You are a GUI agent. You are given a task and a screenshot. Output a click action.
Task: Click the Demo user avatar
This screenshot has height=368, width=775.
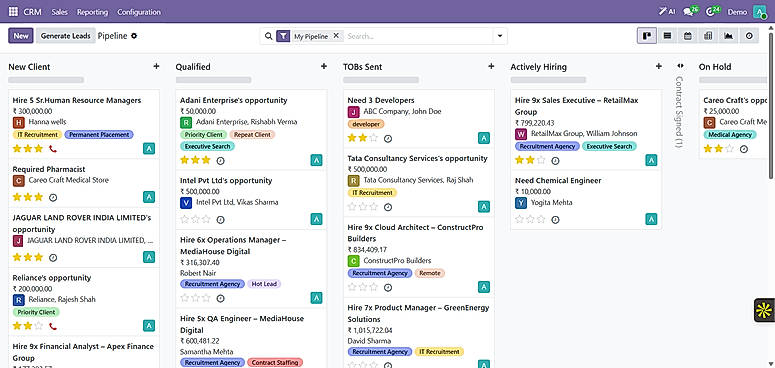pos(759,12)
